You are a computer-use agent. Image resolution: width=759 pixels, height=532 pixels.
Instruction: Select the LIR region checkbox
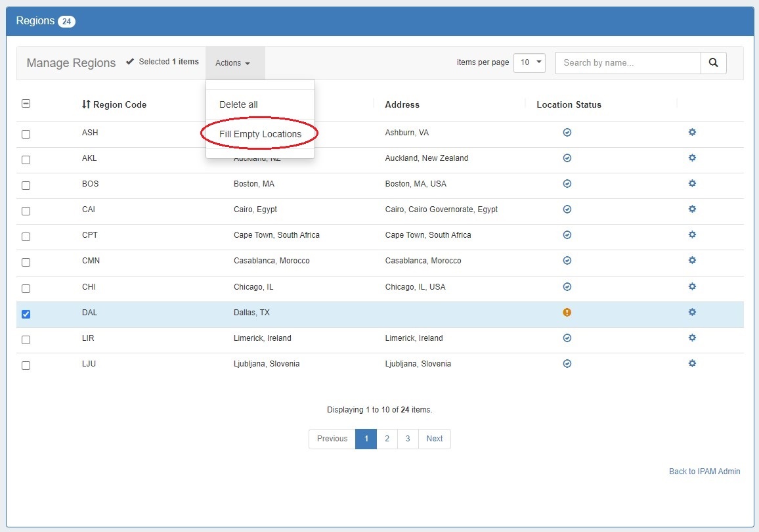pos(26,340)
